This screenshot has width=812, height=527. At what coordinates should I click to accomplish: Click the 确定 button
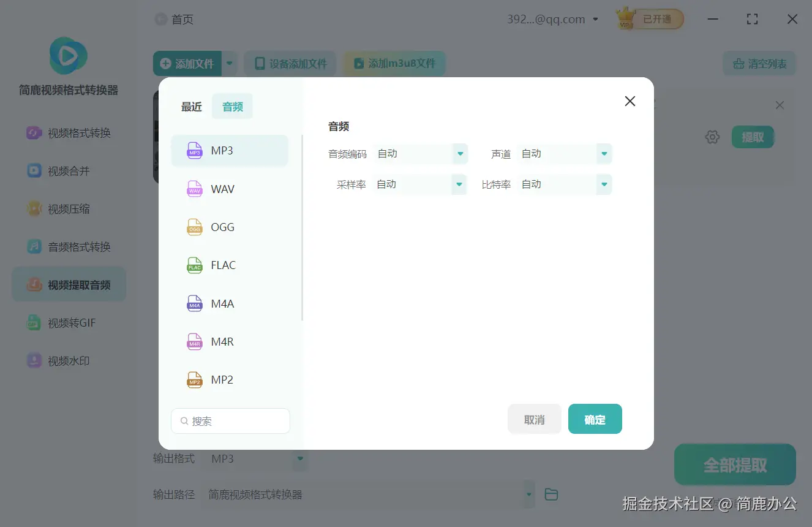click(595, 419)
